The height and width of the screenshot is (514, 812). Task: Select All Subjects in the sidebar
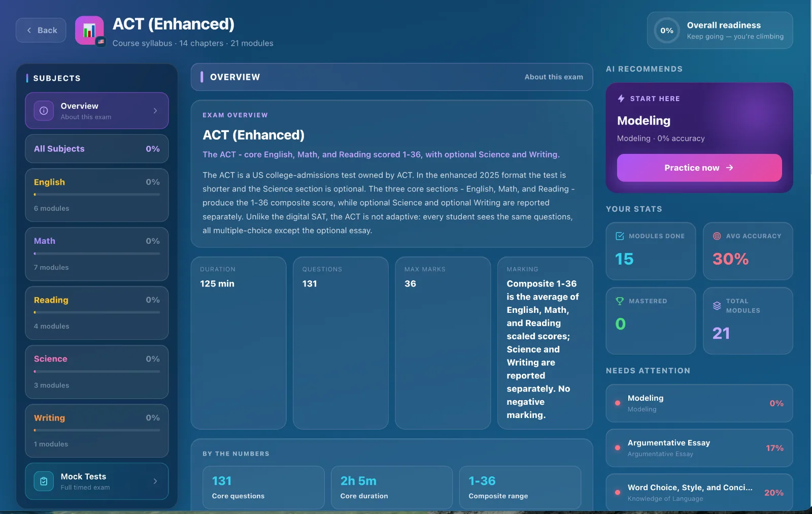tap(97, 149)
